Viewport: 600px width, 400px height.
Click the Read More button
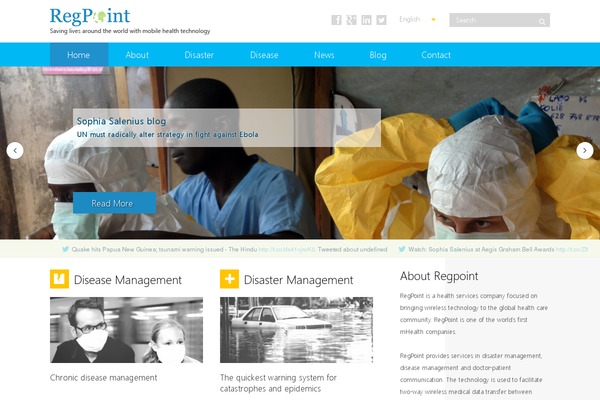[x=114, y=203]
